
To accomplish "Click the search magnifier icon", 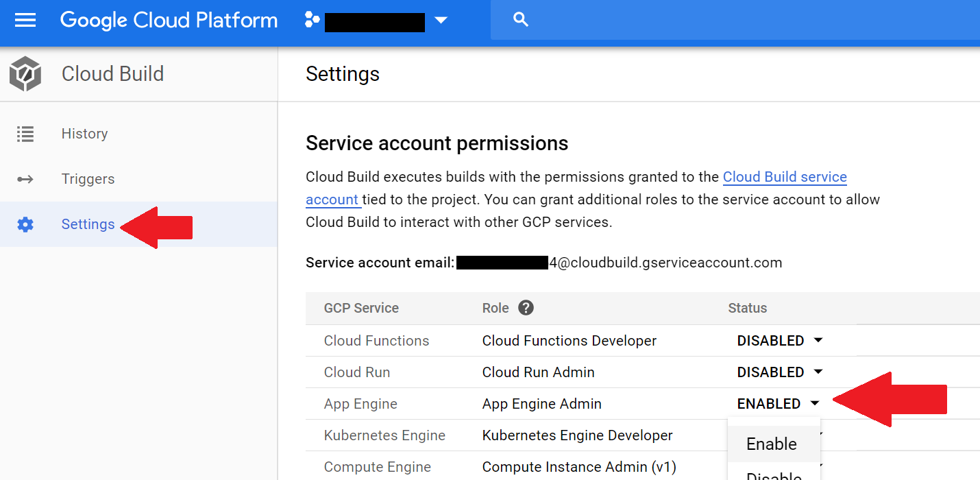I will 521,20.
